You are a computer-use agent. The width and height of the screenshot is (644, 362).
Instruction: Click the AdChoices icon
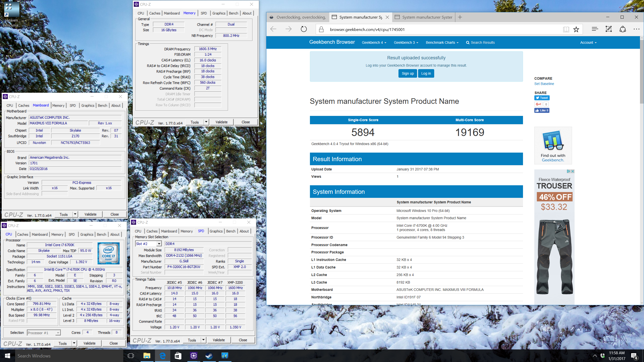point(569,171)
